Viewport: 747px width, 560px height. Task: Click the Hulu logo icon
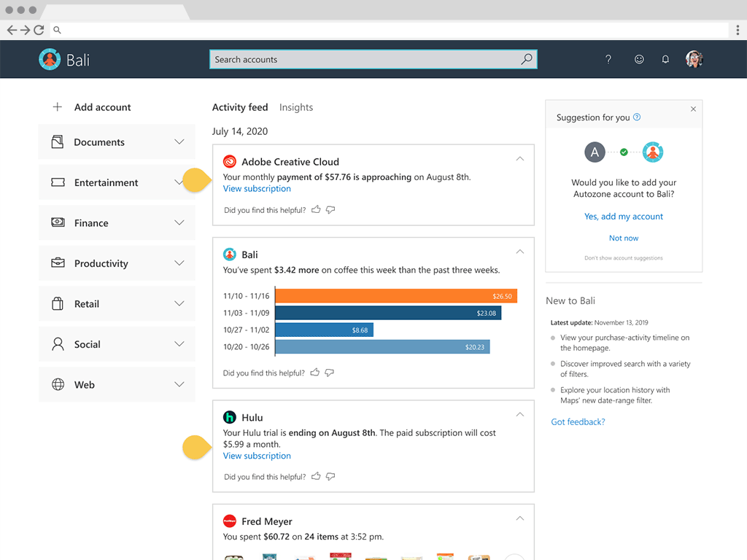pyautogui.click(x=230, y=417)
